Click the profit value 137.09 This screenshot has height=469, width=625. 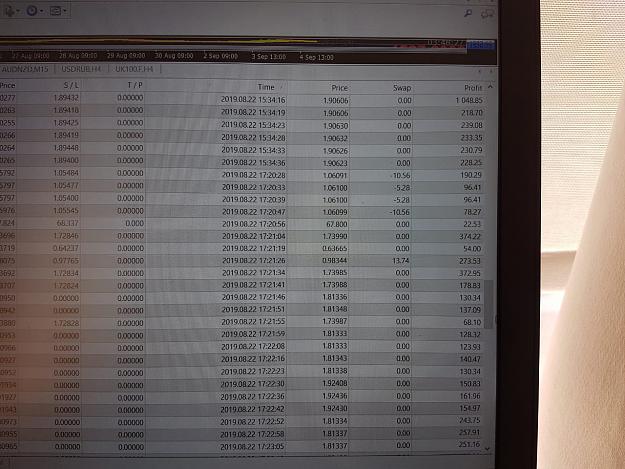tap(470, 310)
